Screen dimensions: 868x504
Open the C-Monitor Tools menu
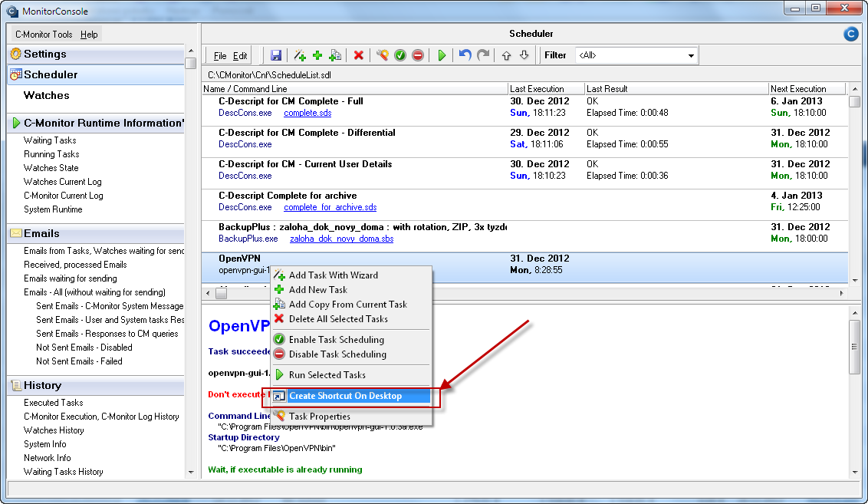click(44, 35)
